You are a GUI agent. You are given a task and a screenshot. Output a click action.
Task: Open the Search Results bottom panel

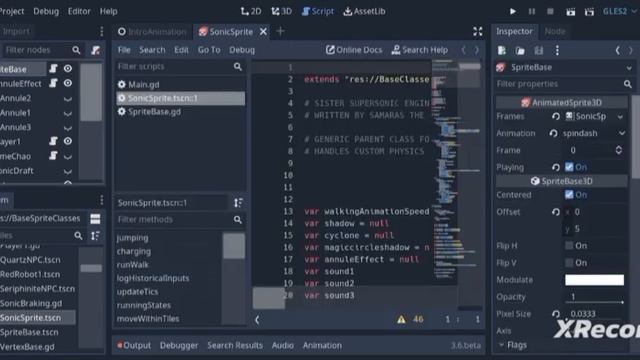point(235,345)
